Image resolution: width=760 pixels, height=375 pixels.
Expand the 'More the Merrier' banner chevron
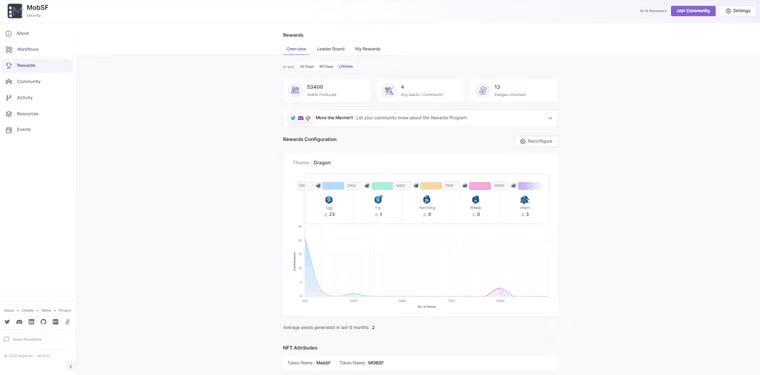[x=550, y=118]
